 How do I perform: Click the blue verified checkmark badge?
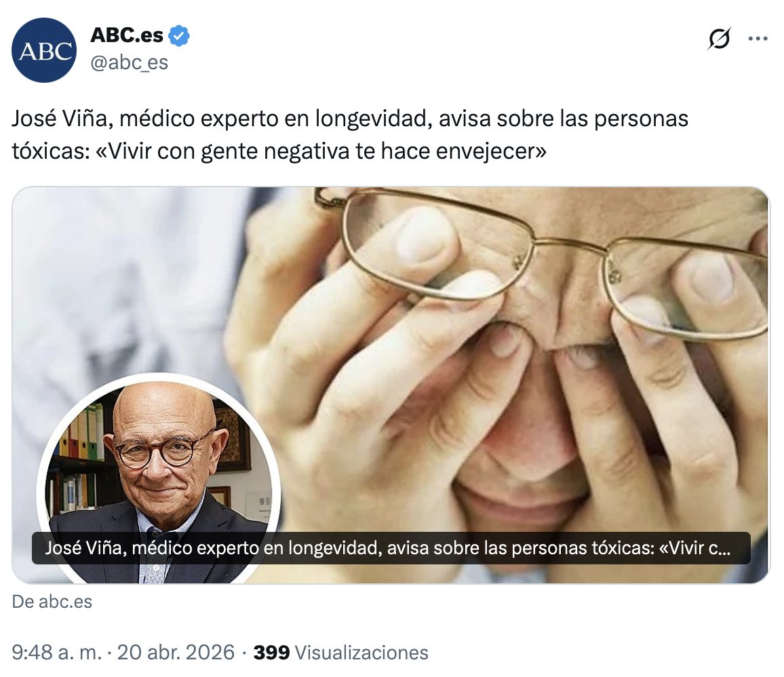(179, 35)
